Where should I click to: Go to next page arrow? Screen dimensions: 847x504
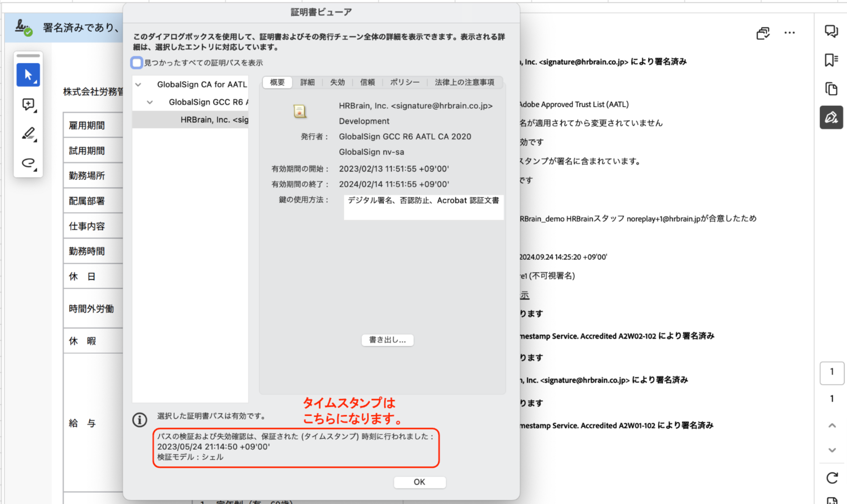tap(832, 450)
